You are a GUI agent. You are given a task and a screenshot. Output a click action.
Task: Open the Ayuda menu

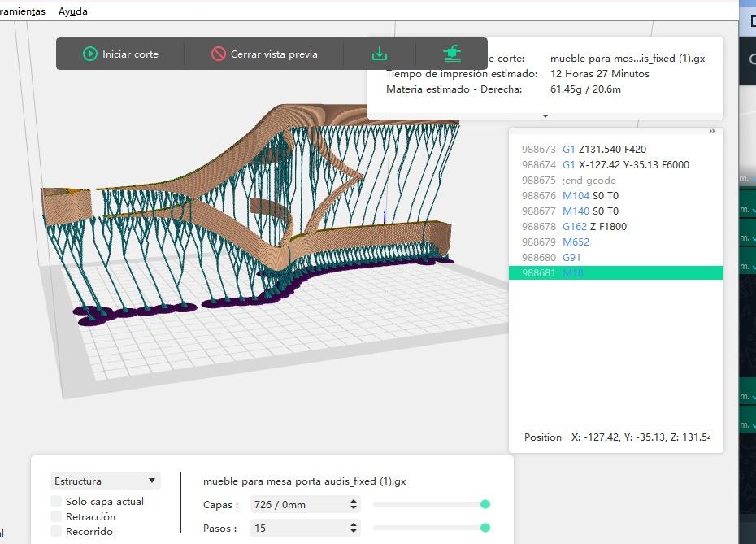(x=73, y=11)
